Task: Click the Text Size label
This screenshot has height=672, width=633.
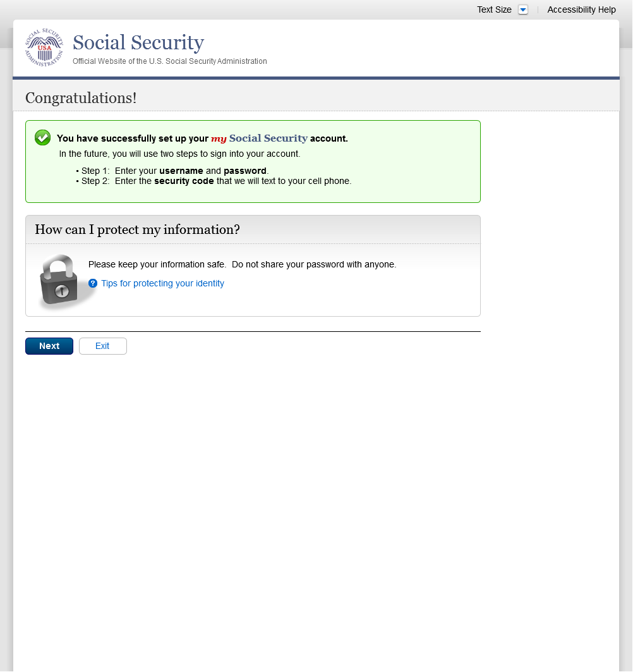Action: point(494,9)
